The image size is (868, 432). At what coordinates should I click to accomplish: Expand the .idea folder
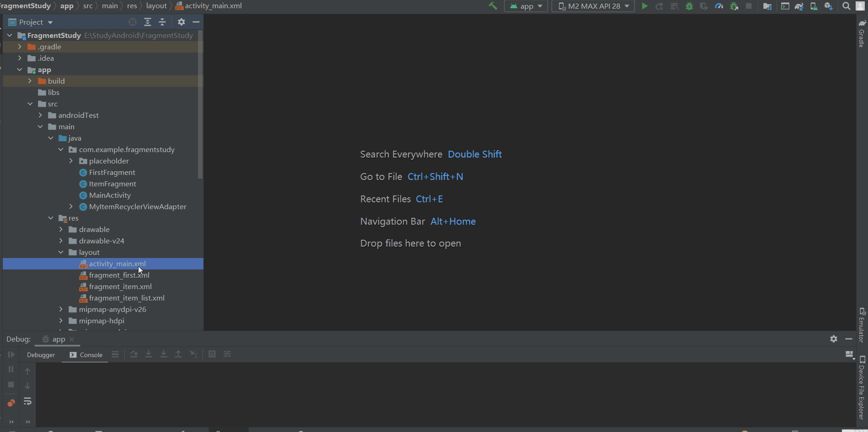point(20,58)
